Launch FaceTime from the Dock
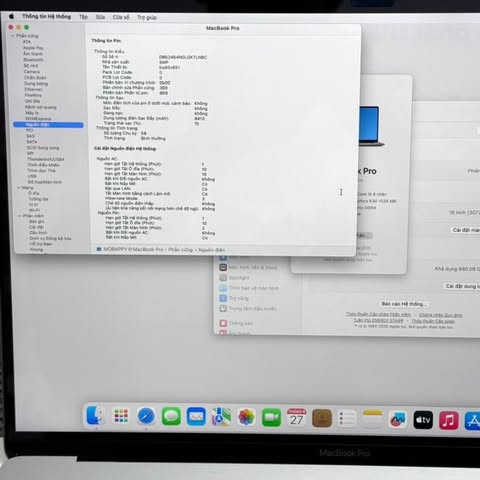Image resolution: width=480 pixels, height=480 pixels. (x=271, y=417)
